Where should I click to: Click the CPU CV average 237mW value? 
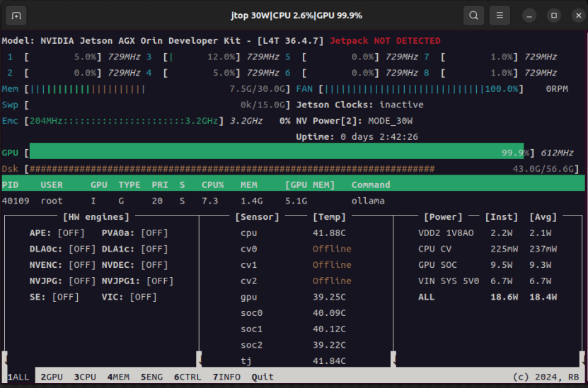(543, 249)
